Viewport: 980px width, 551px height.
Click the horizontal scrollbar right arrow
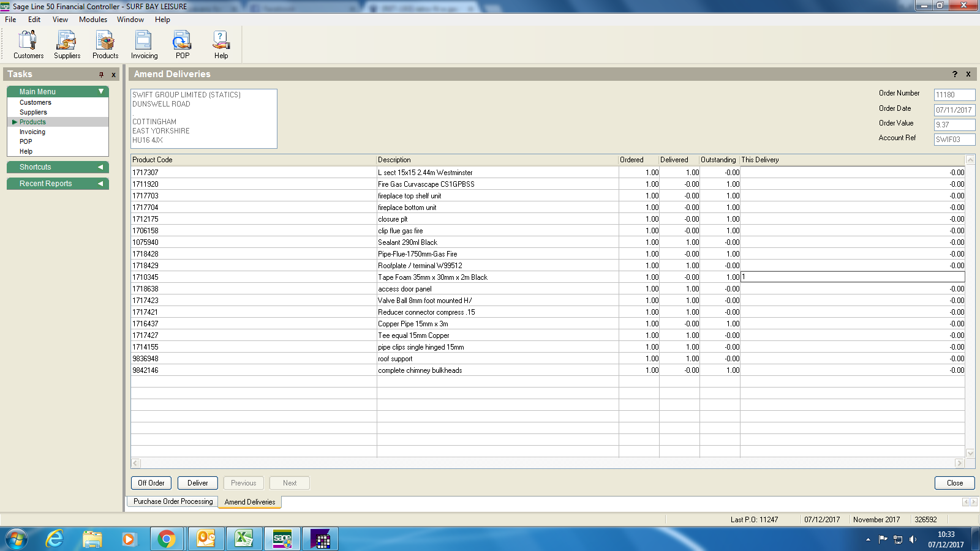(x=960, y=463)
